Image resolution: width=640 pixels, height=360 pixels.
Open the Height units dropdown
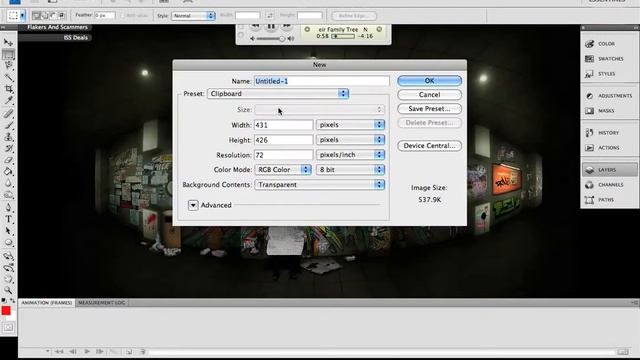pos(350,140)
